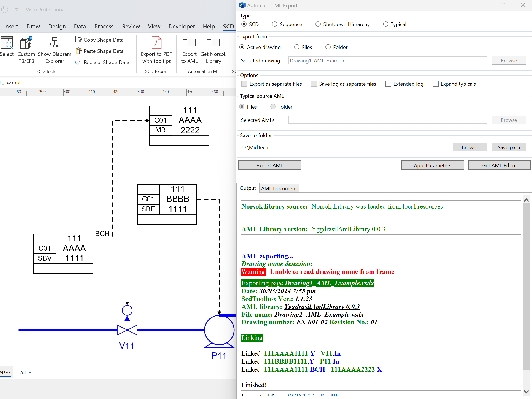The width and height of the screenshot is (532, 399).
Task: Click the Export AML button
Action: (x=270, y=165)
